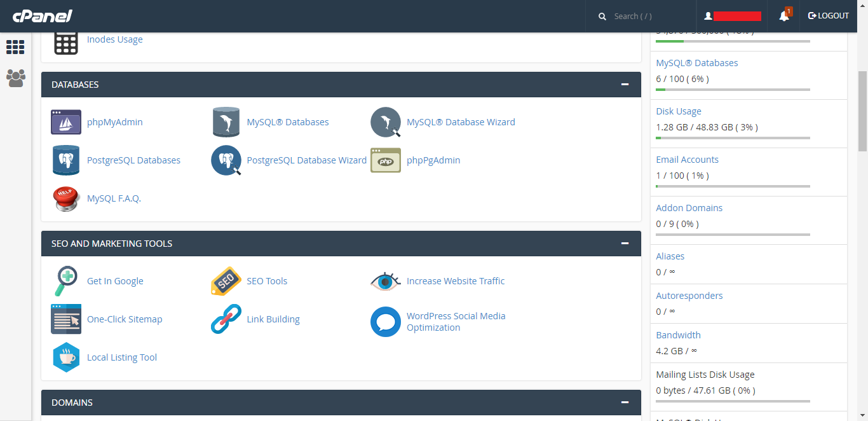The height and width of the screenshot is (421, 868).
Task: Click the page vertical scrollbar
Action: tap(862, 111)
